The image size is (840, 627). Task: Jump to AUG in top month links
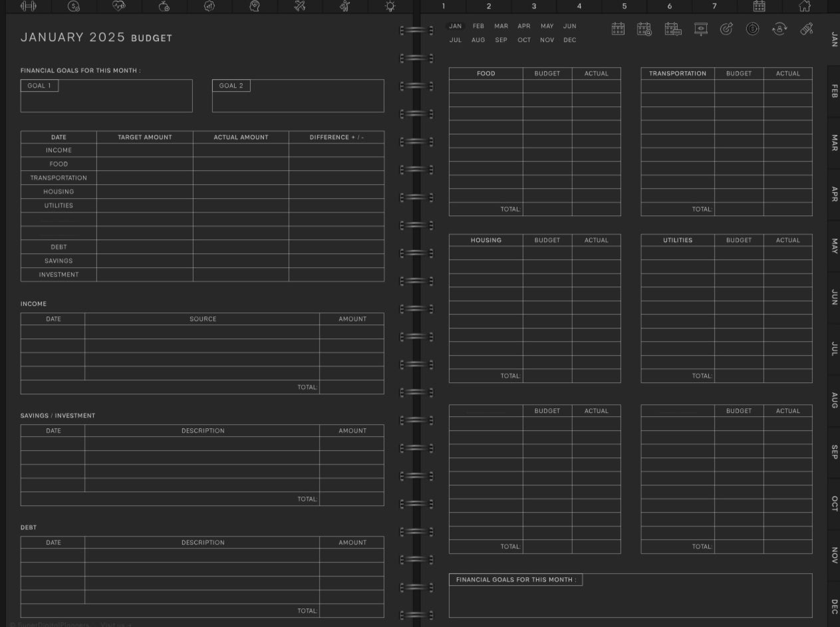coord(478,40)
